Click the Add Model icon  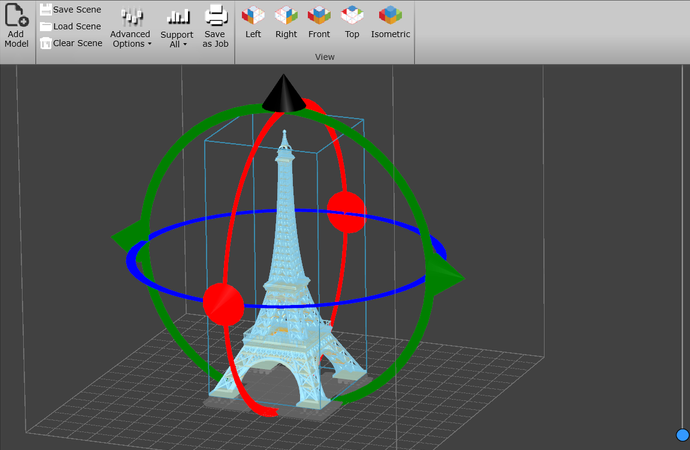point(16,17)
